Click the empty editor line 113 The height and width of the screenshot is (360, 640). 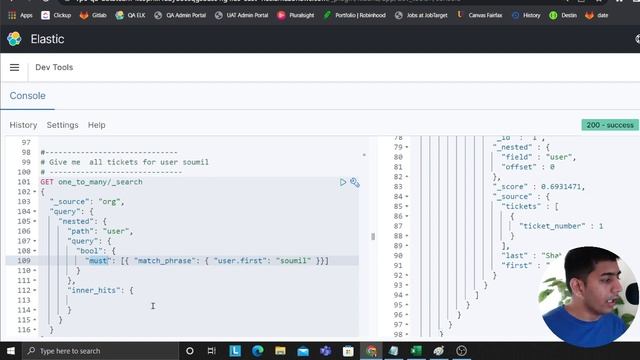click(x=198, y=300)
